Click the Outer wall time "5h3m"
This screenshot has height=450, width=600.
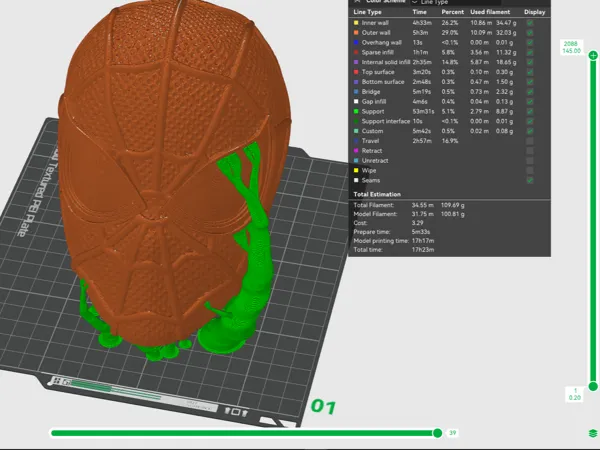420,33
